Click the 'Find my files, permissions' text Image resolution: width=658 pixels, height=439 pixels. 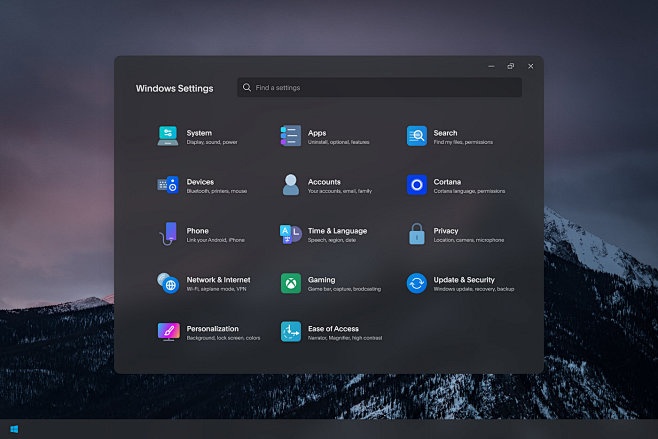pos(463,142)
